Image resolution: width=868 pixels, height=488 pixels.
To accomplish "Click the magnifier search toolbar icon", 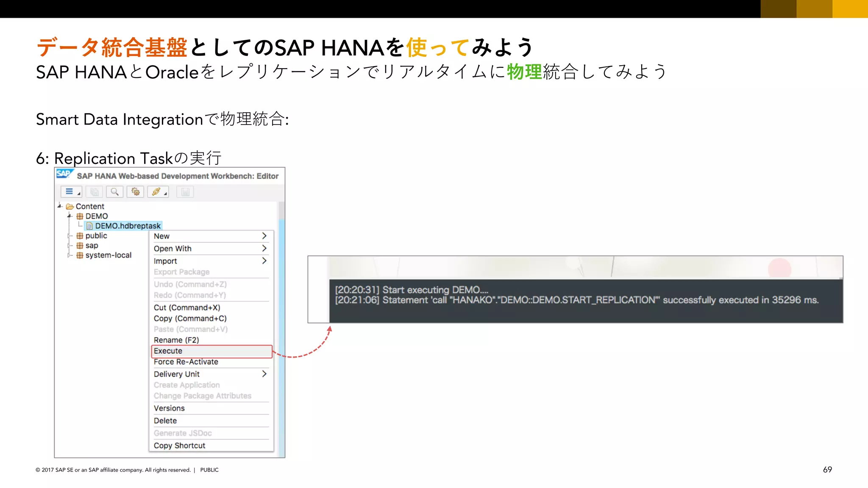I will click(114, 192).
